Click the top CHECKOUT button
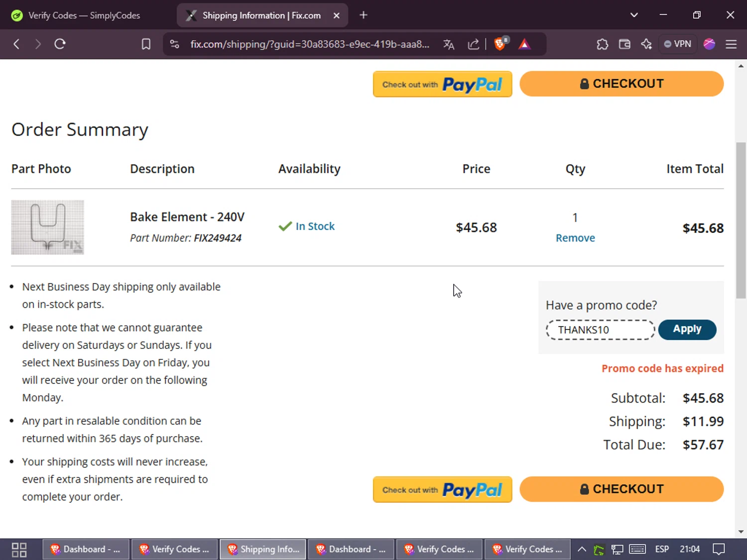 (622, 84)
